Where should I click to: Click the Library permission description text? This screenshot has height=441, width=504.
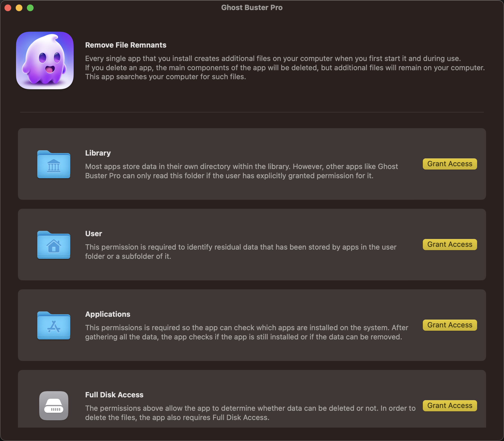tap(241, 171)
